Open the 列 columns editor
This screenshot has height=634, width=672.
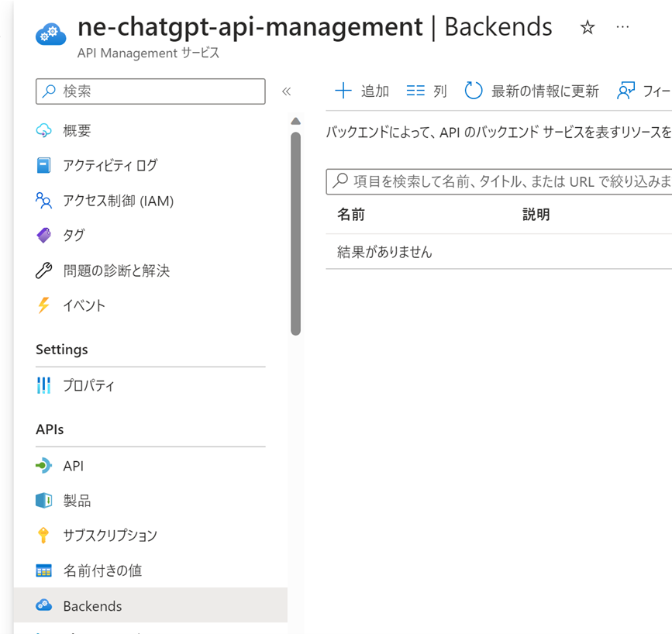[x=427, y=91]
